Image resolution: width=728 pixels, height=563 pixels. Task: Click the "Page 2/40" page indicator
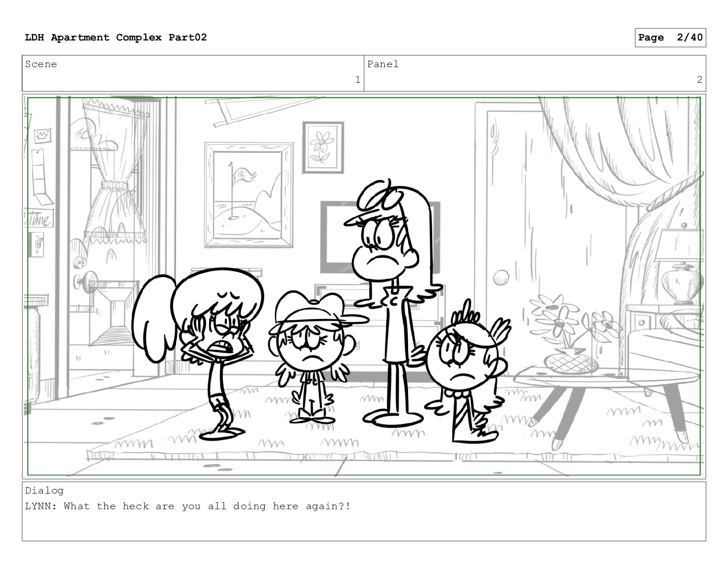(671, 38)
